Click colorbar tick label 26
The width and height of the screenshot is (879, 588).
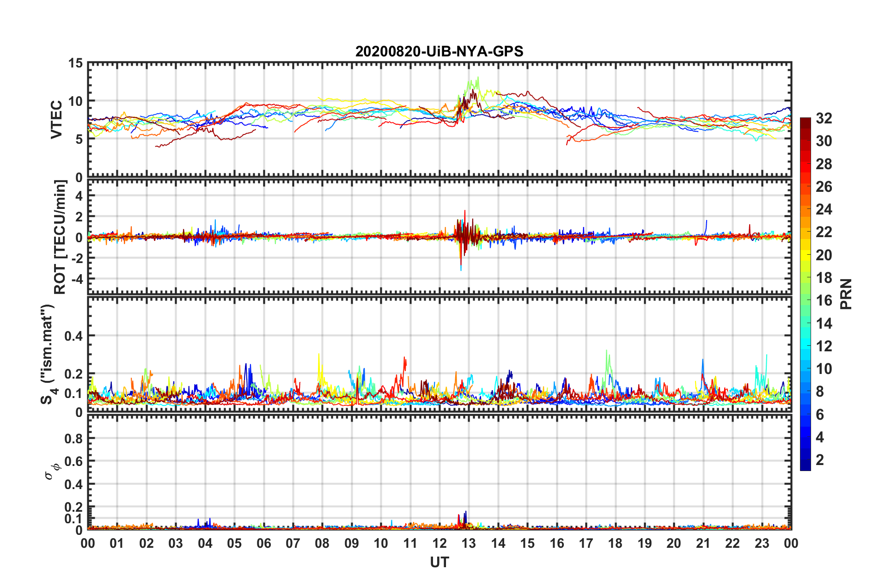tap(824, 187)
